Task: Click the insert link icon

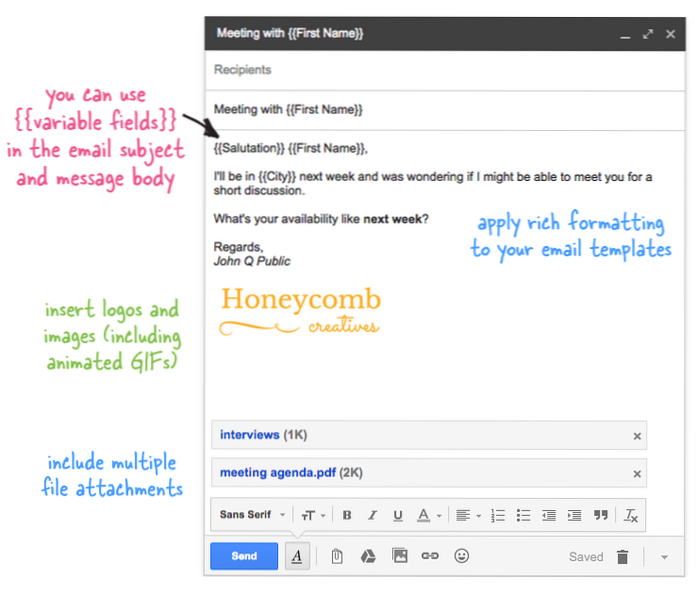Action: click(x=430, y=556)
